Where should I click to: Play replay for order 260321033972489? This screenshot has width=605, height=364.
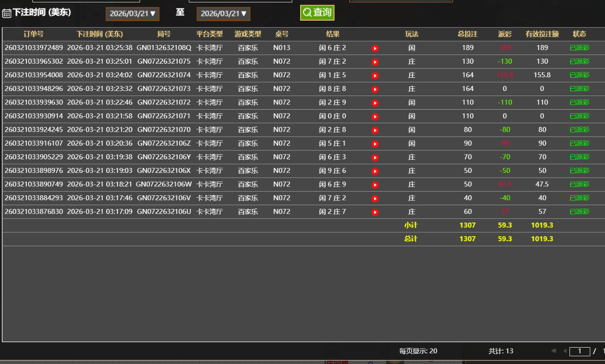(x=375, y=48)
